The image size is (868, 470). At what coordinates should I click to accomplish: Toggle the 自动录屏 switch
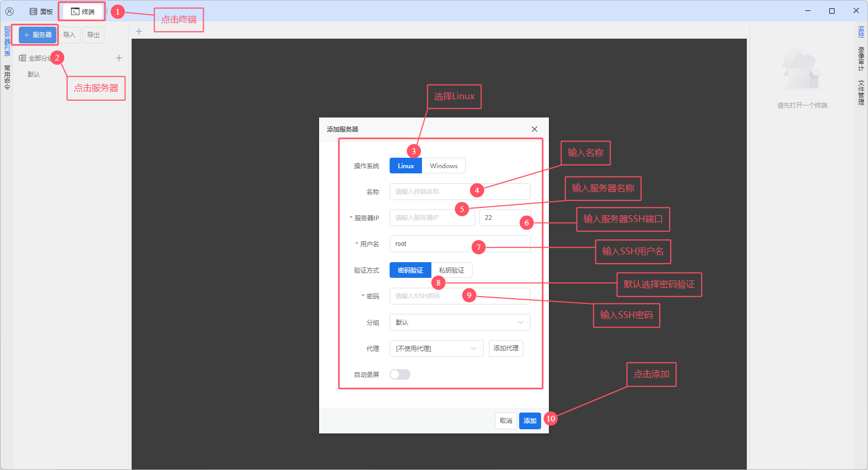(400, 374)
